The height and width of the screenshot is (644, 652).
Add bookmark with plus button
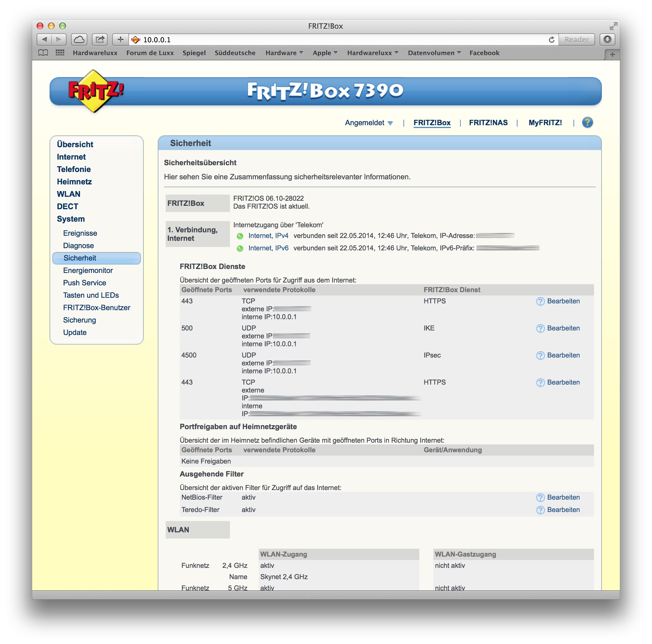[121, 39]
